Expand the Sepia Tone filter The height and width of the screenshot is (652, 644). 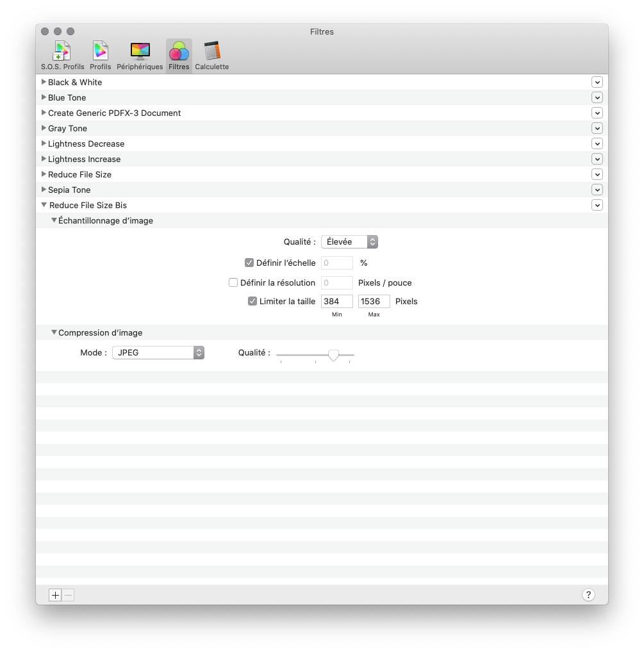coord(44,190)
